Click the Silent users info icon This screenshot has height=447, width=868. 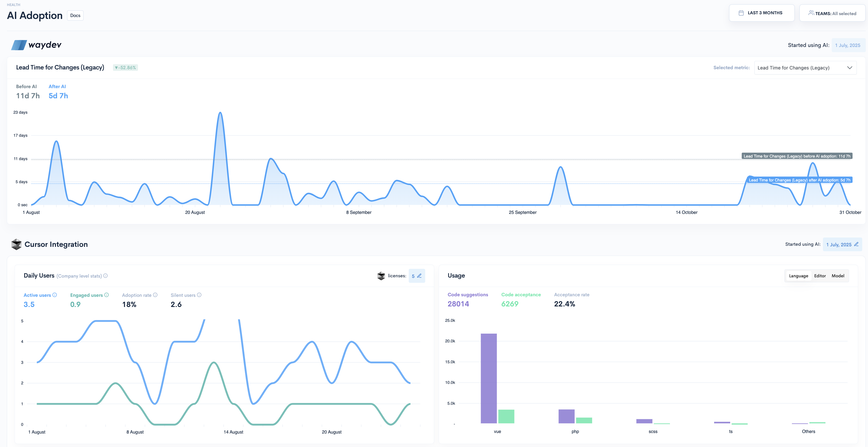click(199, 295)
